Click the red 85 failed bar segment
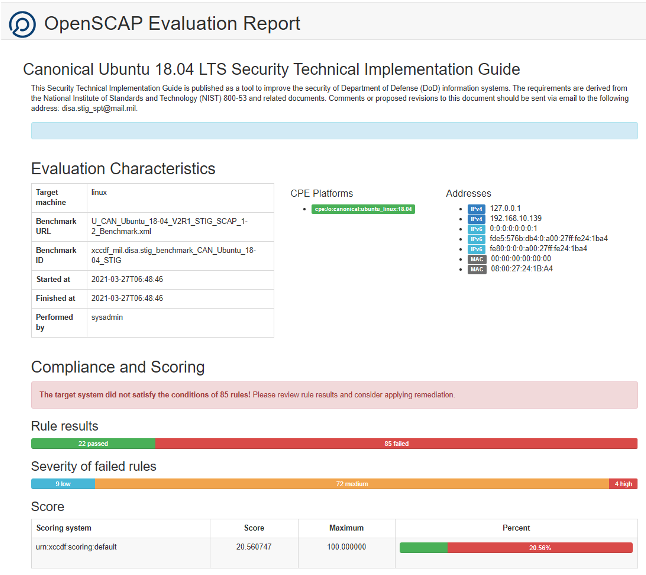Viewport: 646px width, 575px height. (396, 444)
